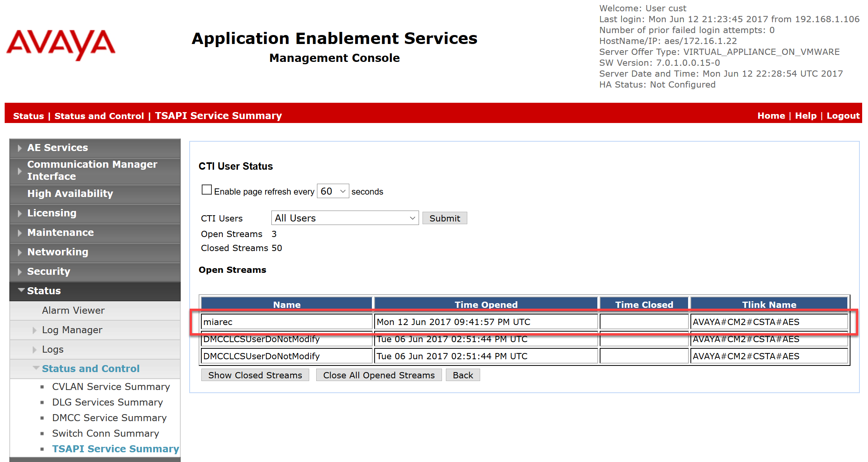Expand the Security menu arrow
Image resolution: width=868 pixels, height=462 pixels.
pos(19,272)
